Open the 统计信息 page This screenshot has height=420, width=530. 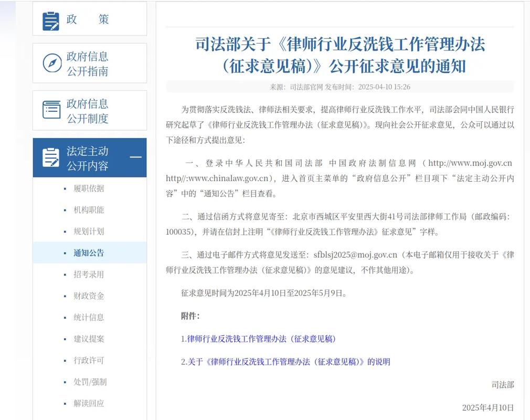pyautogui.click(x=89, y=317)
